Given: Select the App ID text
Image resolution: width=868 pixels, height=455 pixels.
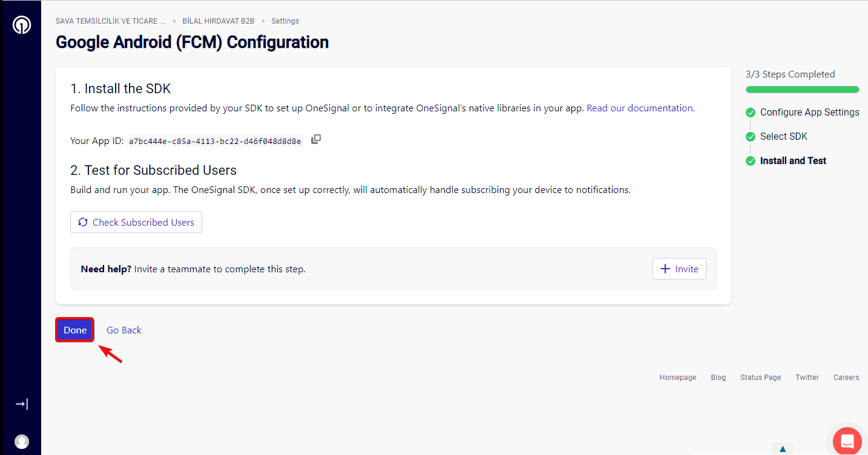Looking at the screenshot, I should [215, 141].
